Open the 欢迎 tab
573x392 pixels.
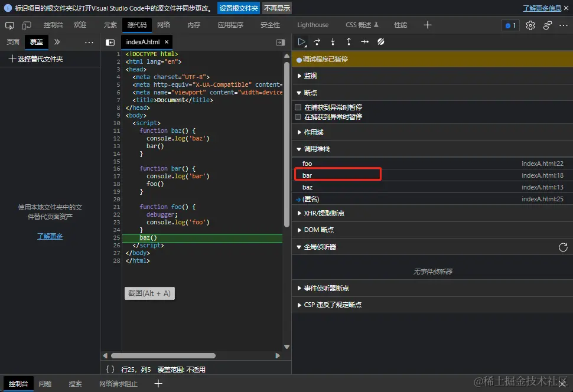click(80, 25)
